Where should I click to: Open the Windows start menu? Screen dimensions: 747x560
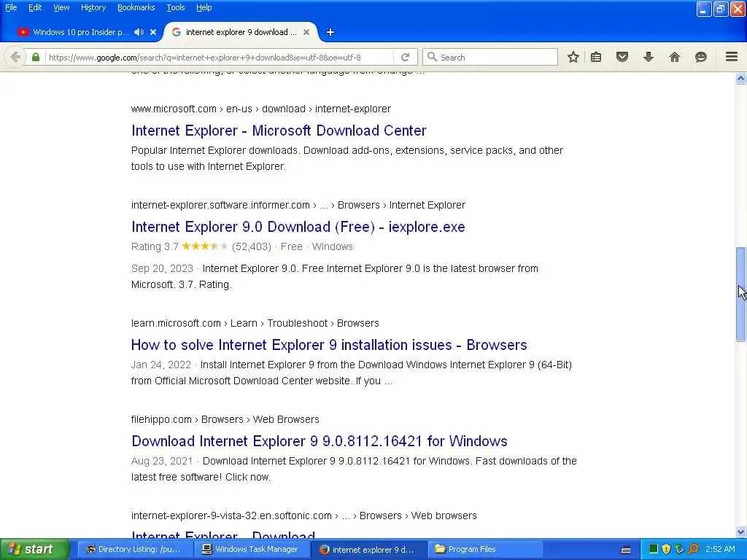pyautogui.click(x=34, y=549)
